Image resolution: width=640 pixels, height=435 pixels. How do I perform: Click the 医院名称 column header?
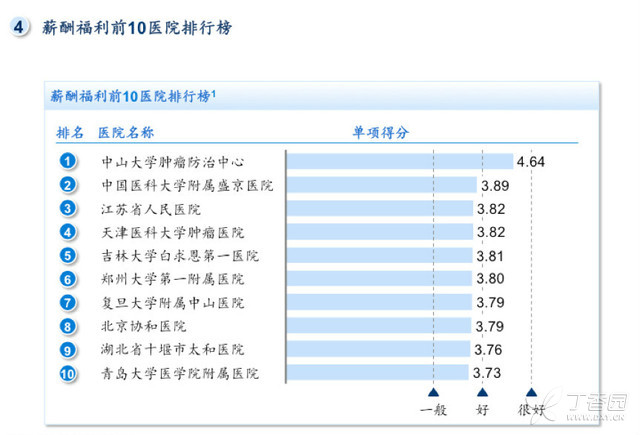pyautogui.click(x=126, y=133)
